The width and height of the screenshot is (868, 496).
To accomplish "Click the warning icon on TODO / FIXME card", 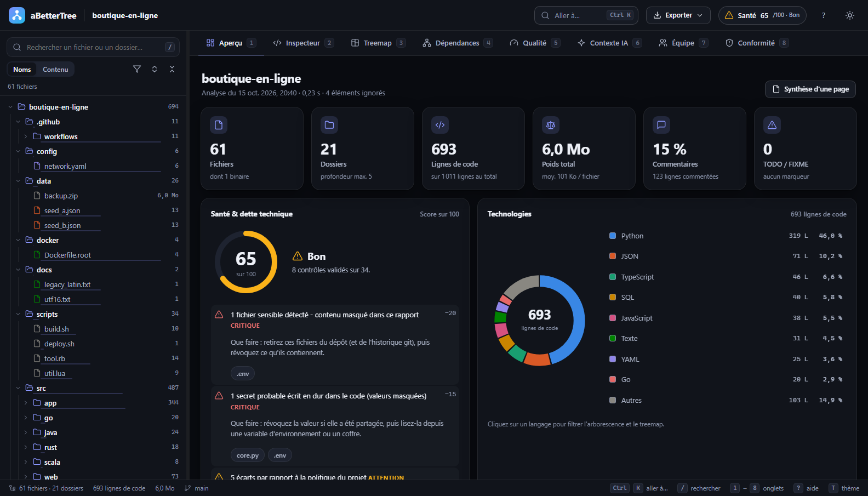I will pos(772,125).
